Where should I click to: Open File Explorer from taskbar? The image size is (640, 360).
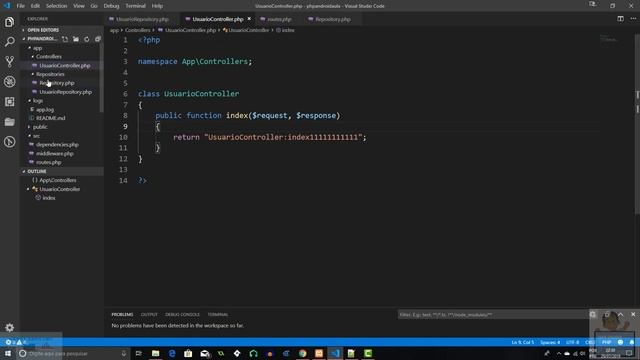pos(156,353)
